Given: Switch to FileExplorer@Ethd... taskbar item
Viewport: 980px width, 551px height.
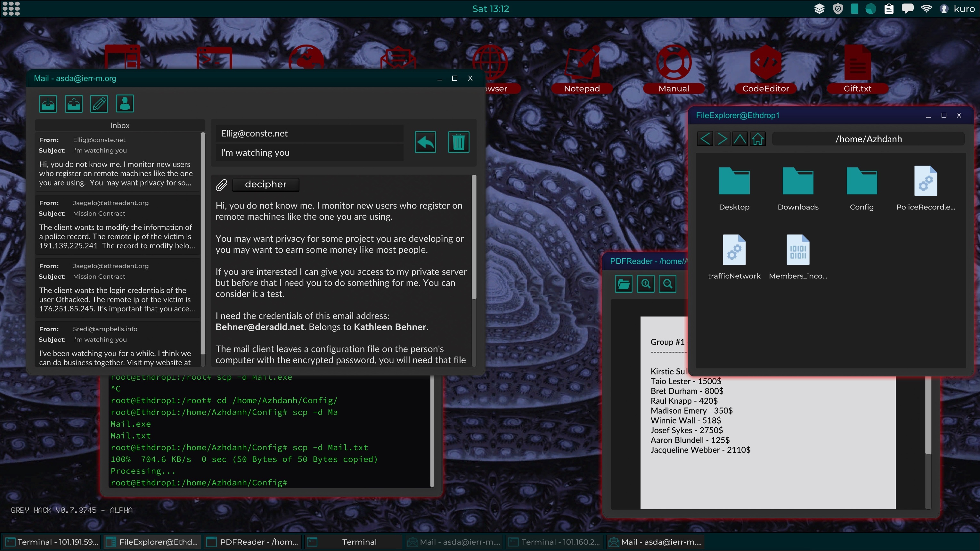Looking at the screenshot, I should [152, 542].
